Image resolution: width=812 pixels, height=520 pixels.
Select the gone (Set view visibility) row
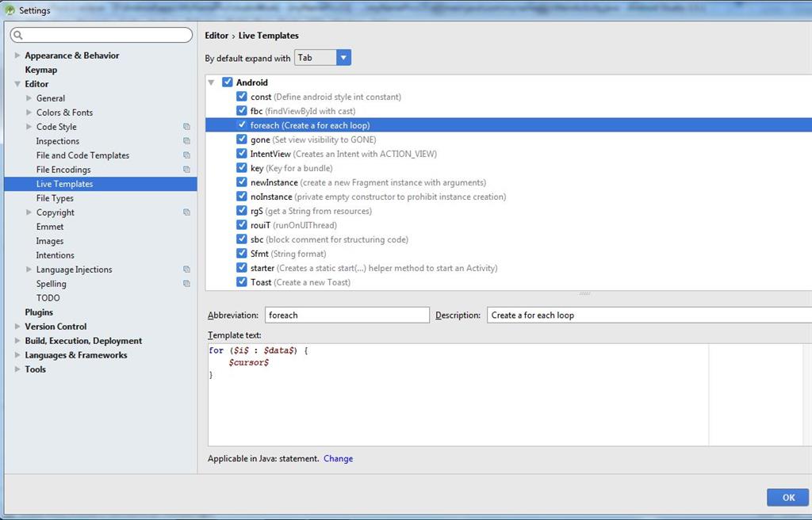508,140
